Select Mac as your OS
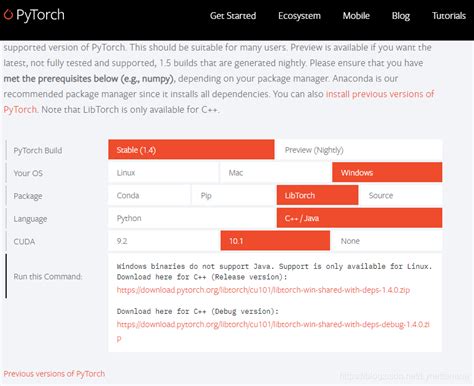 (275, 172)
